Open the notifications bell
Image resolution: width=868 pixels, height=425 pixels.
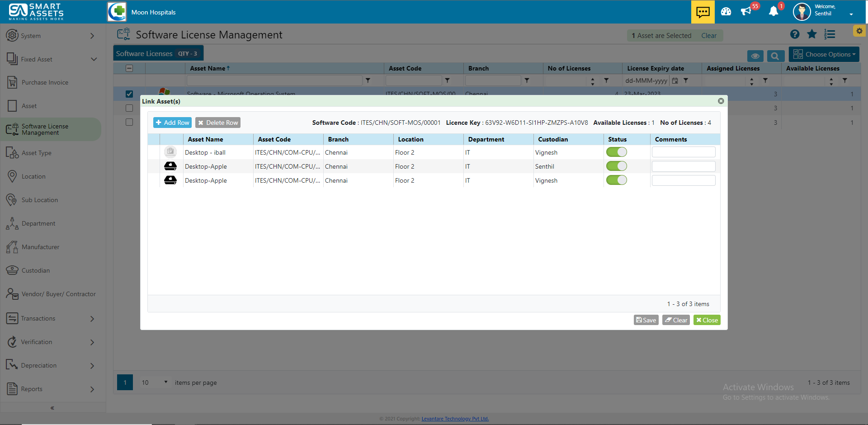pyautogui.click(x=774, y=12)
